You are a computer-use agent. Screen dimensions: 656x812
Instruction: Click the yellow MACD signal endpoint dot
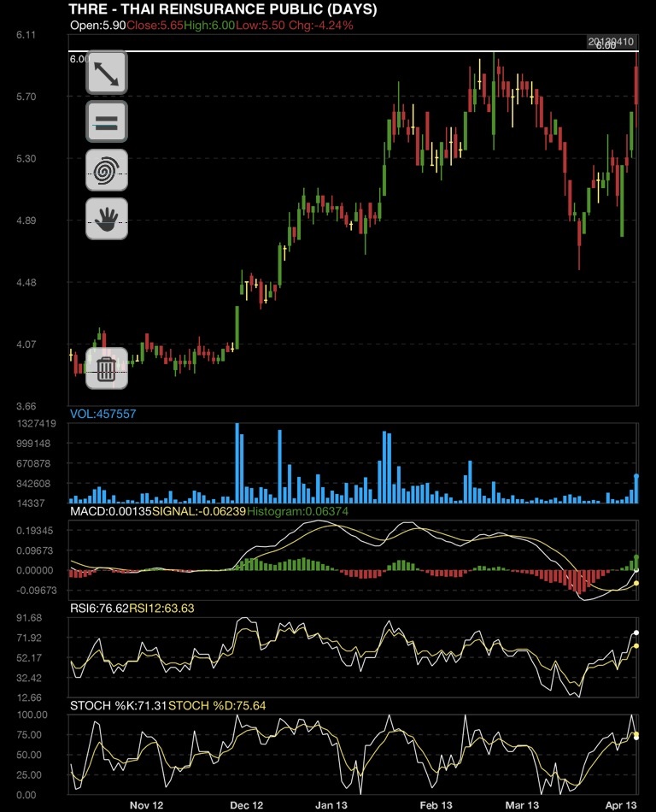pyautogui.click(x=636, y=583)
